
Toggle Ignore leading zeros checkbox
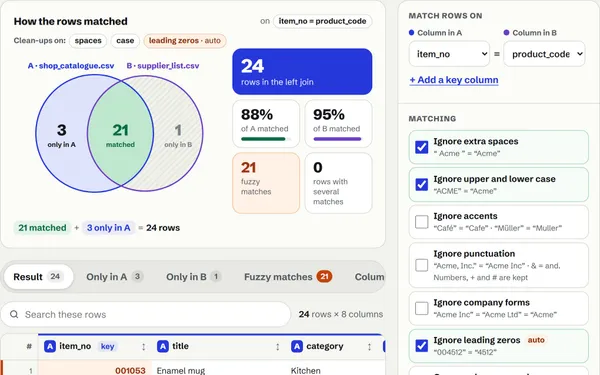[422, 346]
